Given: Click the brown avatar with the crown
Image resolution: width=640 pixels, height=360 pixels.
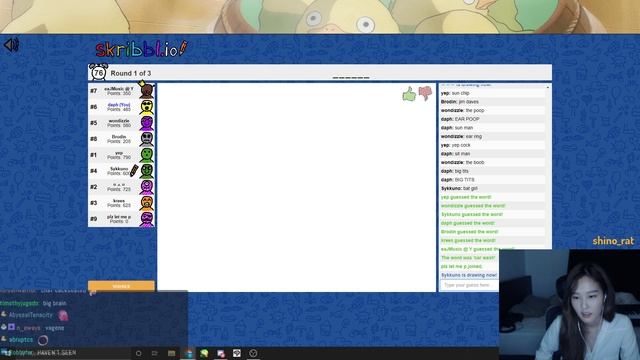Looking at the screenshot, I should 146,90.
